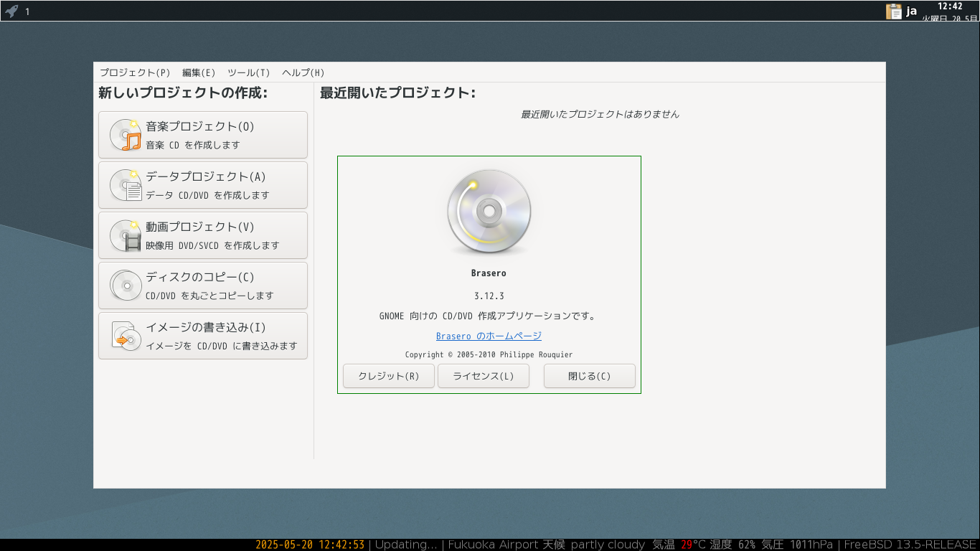Open the ツール(T) menu
Viewport: 980px width, 551px height.
pos(249,72)
